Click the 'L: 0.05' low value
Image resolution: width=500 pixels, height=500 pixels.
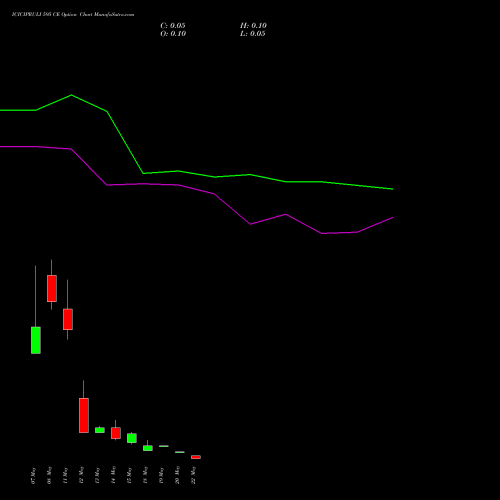[253, 34]
